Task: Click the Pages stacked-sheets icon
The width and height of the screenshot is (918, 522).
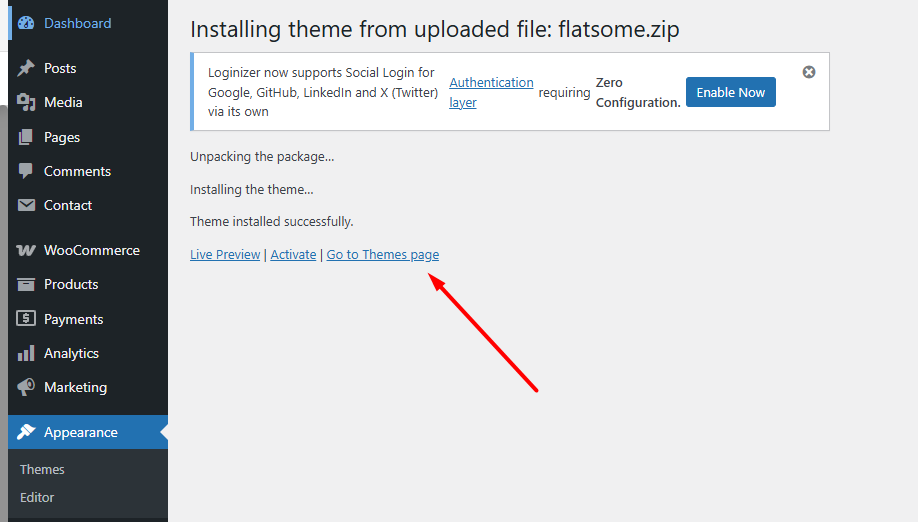Action: point(26,137)
